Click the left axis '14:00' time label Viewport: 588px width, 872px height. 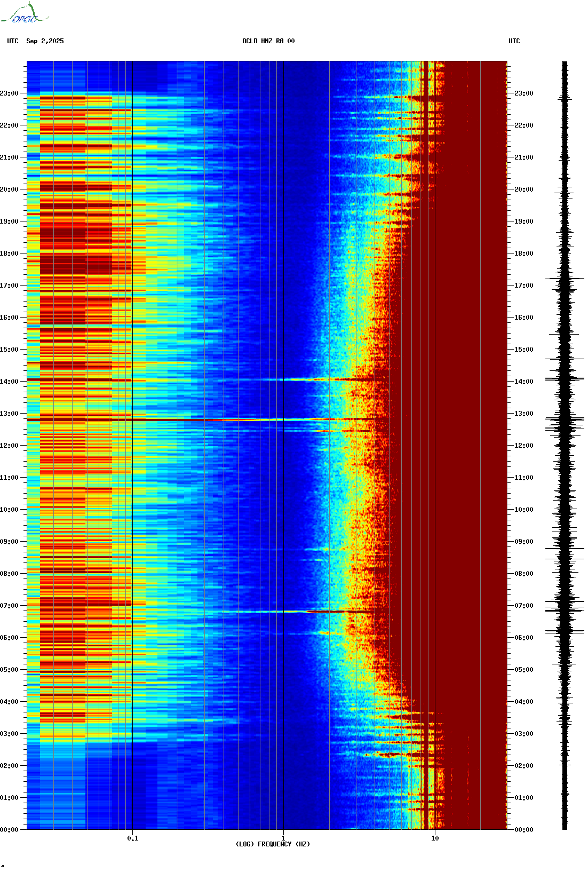(9, 382)
